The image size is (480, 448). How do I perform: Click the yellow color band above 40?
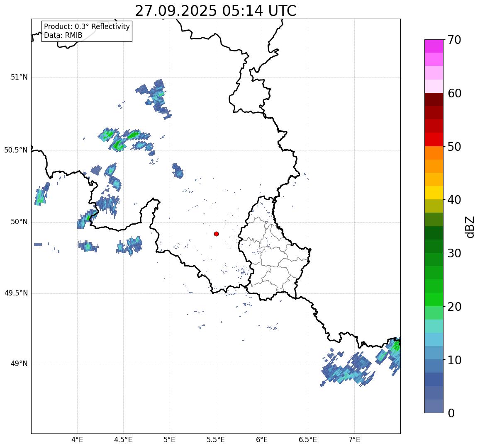click(434, 193)
